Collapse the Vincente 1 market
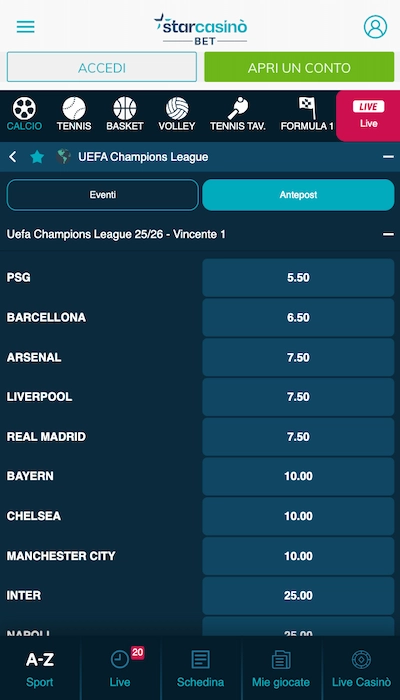Image resolution: width=400 pixels, height=700 pixels. click(388, 234)
